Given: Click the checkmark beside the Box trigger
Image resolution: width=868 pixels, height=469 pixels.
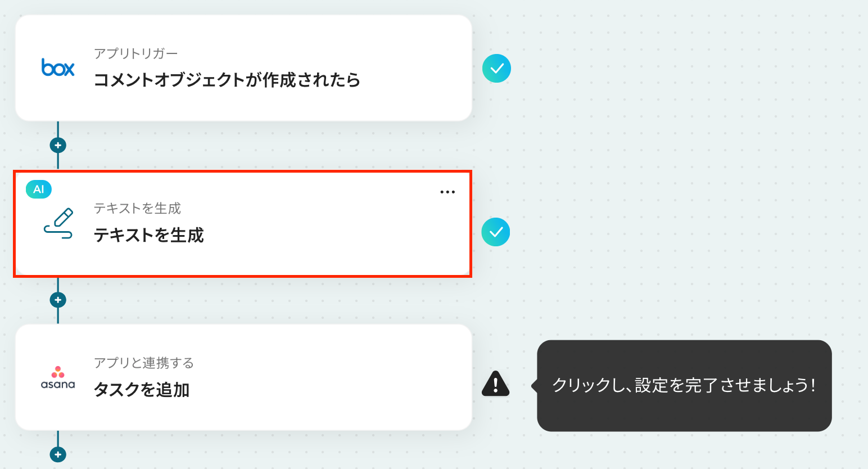Looking at the screenshot, I should coord(496,69).
